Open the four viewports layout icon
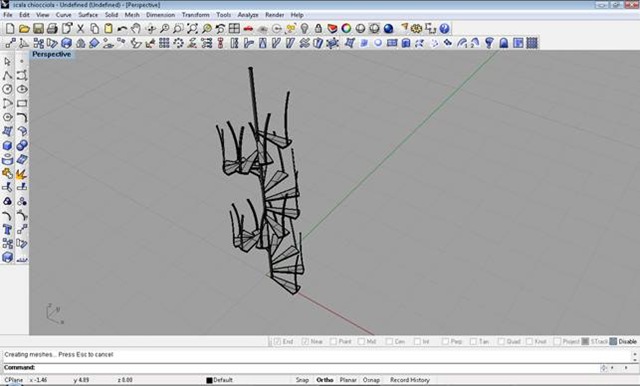Viewport: 640px width, 386px height. click(x=234, y=29)
